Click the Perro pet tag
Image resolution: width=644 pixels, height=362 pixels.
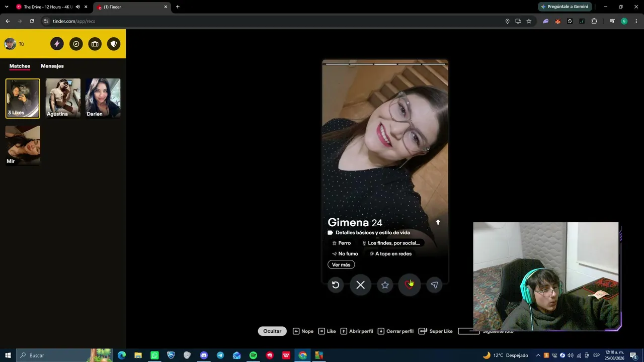tap(342, 243)
